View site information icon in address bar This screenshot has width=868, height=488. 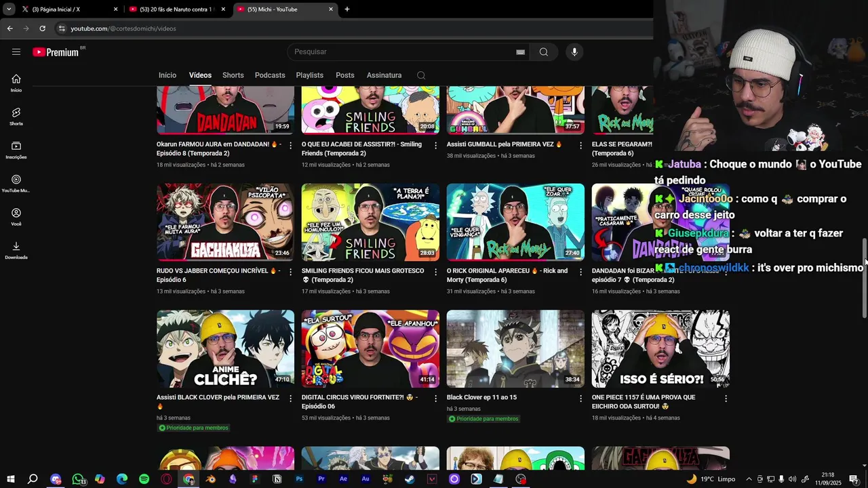(x=62, y=28)
